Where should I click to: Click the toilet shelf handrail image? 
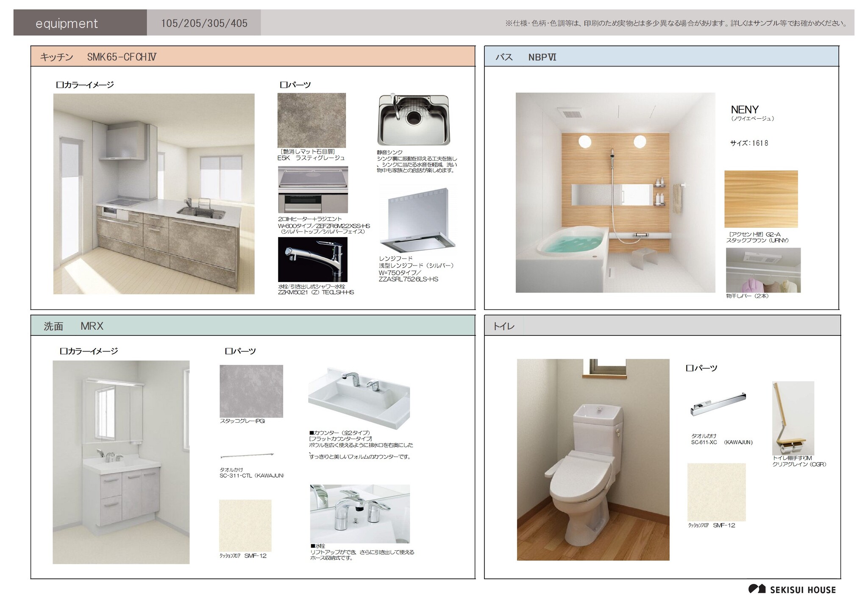point(793,419)
